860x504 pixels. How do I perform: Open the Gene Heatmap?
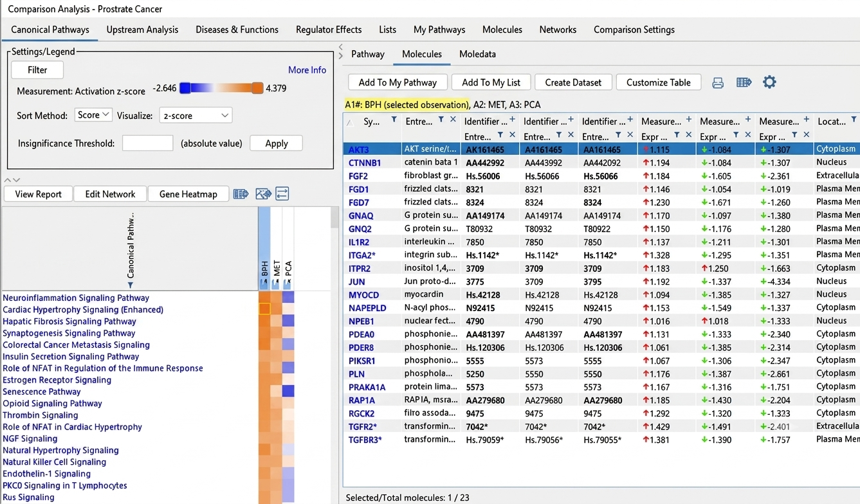188,194
